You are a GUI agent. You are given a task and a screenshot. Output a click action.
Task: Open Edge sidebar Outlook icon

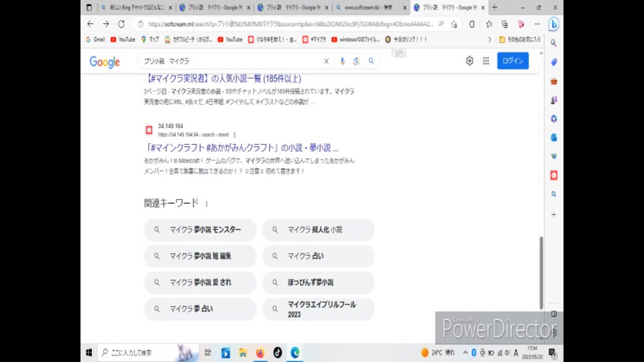coord(553,137)
